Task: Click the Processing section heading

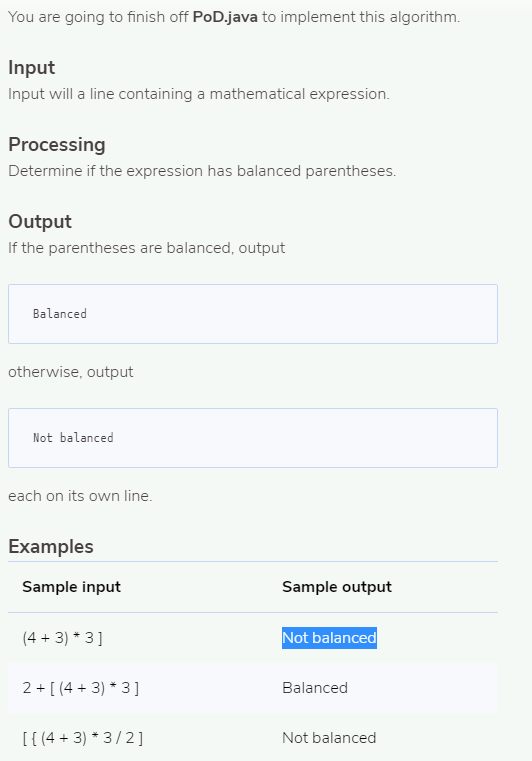Action: [57, 145]
